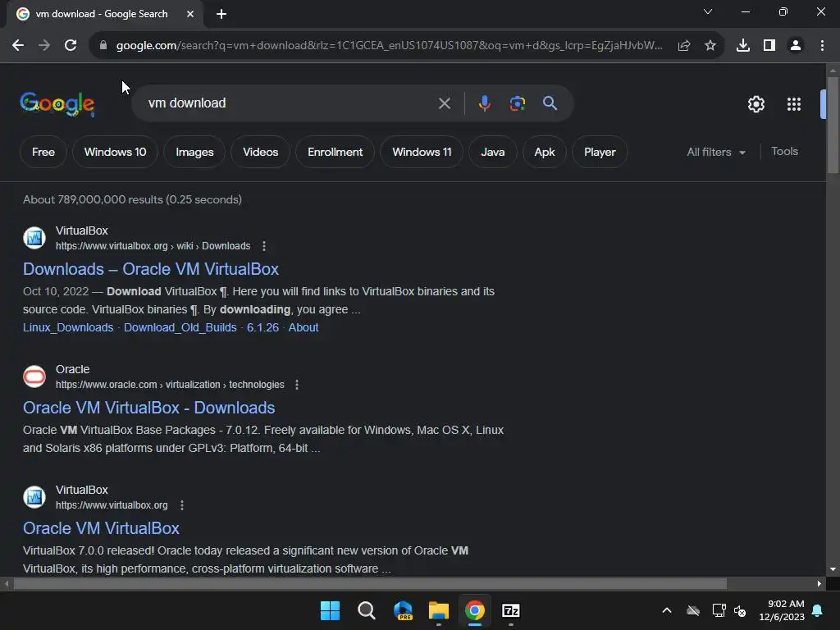This screenshot has height=630, width=840.
Task: Open network display tray icon
Action: [x=719, y=610]
